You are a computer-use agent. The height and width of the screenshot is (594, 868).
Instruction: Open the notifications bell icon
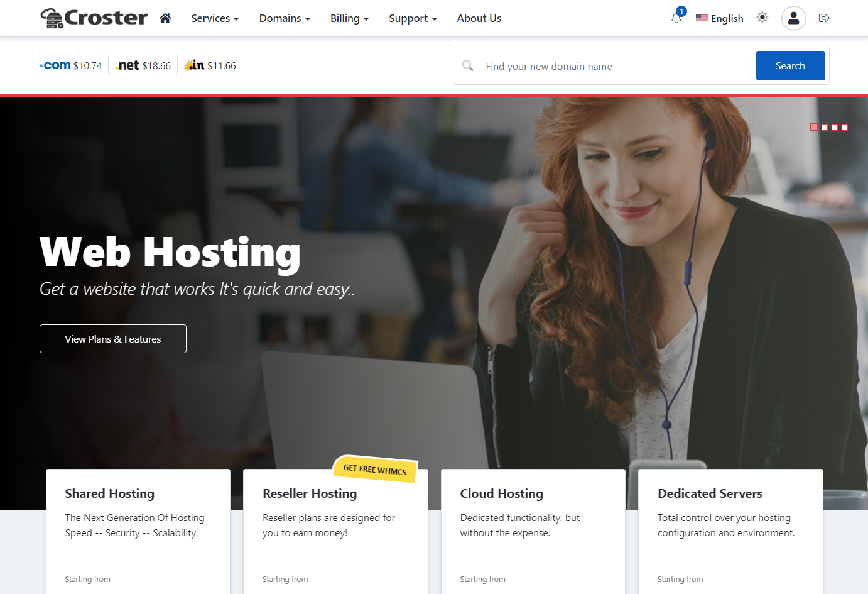pyautogui.click(x=676, y=18)
